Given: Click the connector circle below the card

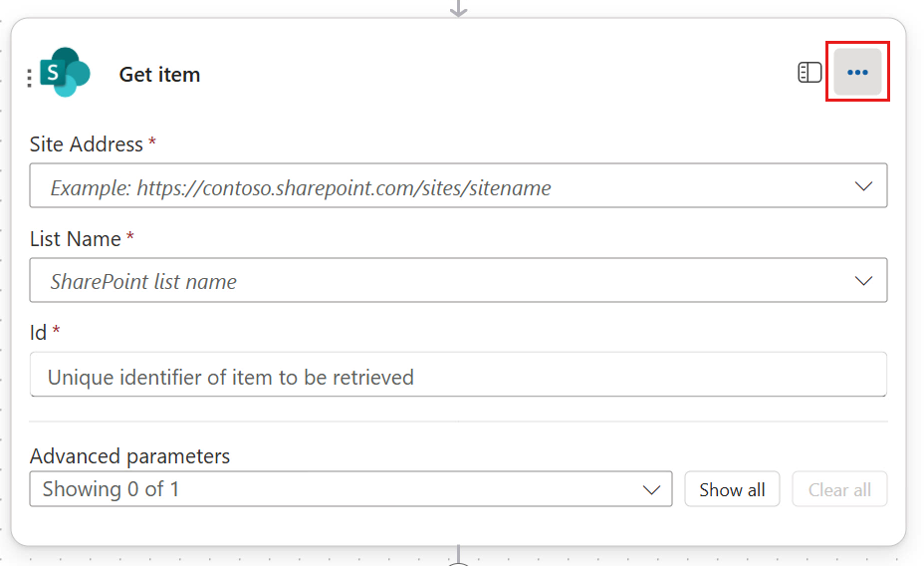Looking at the screenshot, I should point(458,562).
